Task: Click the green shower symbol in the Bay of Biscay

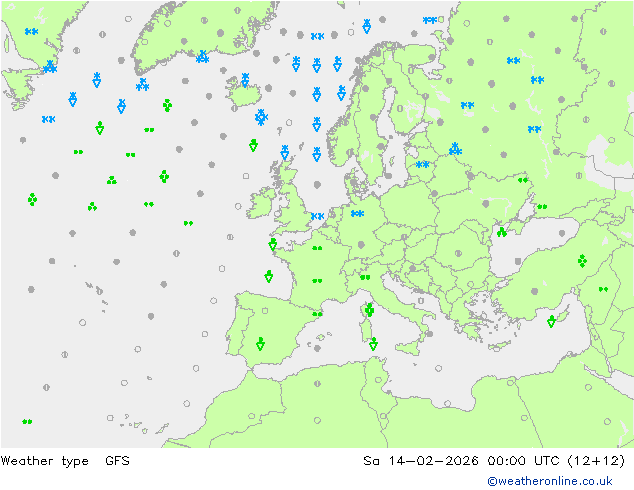Action: click(x=268, y=276)
